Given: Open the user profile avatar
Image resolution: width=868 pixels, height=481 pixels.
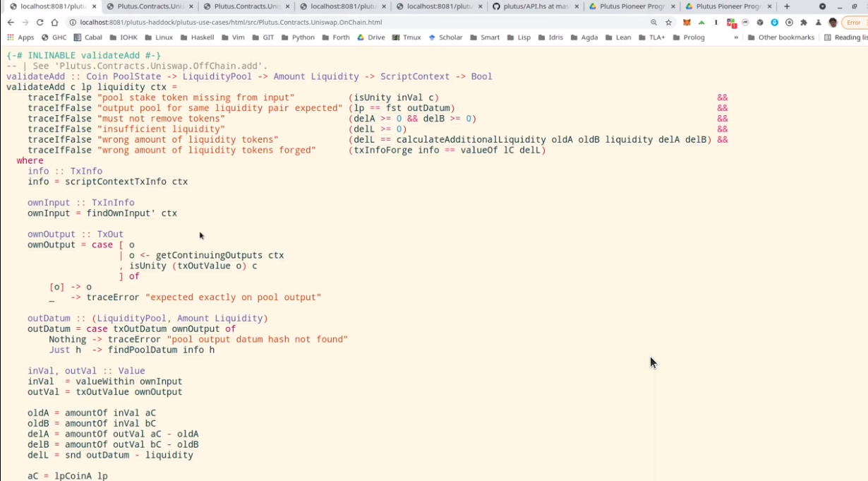Looking at the screenshot, I should [x=833, y=23].
